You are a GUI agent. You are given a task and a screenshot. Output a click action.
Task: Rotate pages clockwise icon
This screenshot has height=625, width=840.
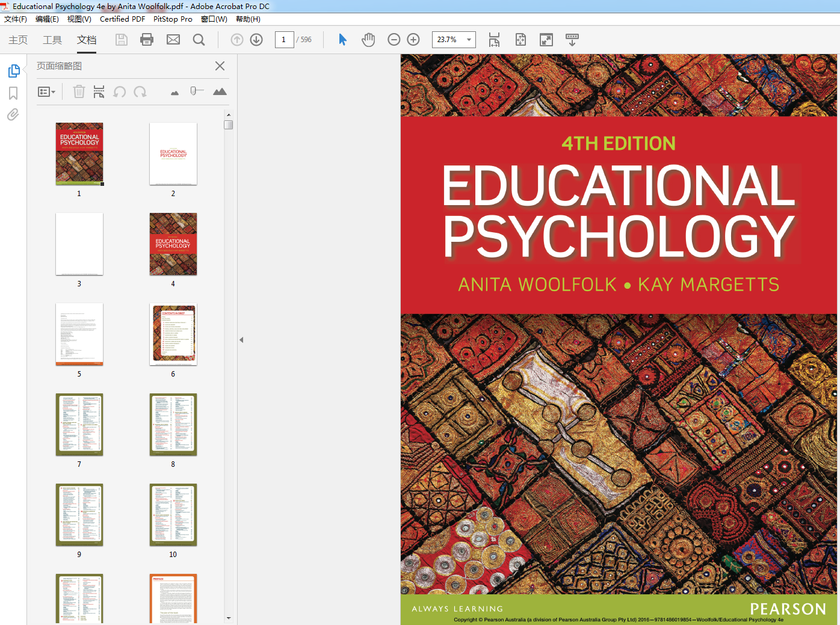click(x=140, y=91)
